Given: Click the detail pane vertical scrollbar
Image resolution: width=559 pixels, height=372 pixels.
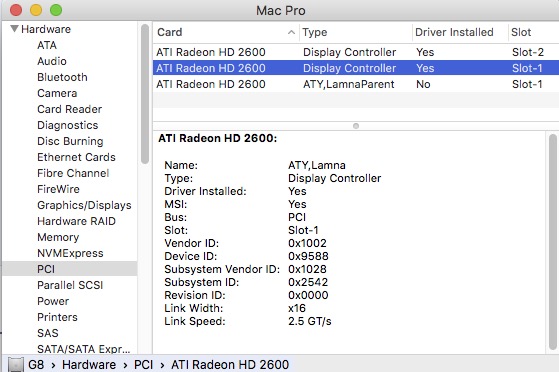Looking at the screenshot, I should click(x=553, y=242).
